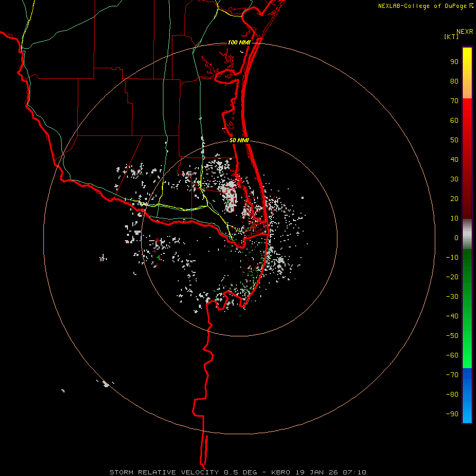The width and height of the screenshot is (476, 476).
Task: Click the -30 value on velocity scale
Action: (452, 297)
